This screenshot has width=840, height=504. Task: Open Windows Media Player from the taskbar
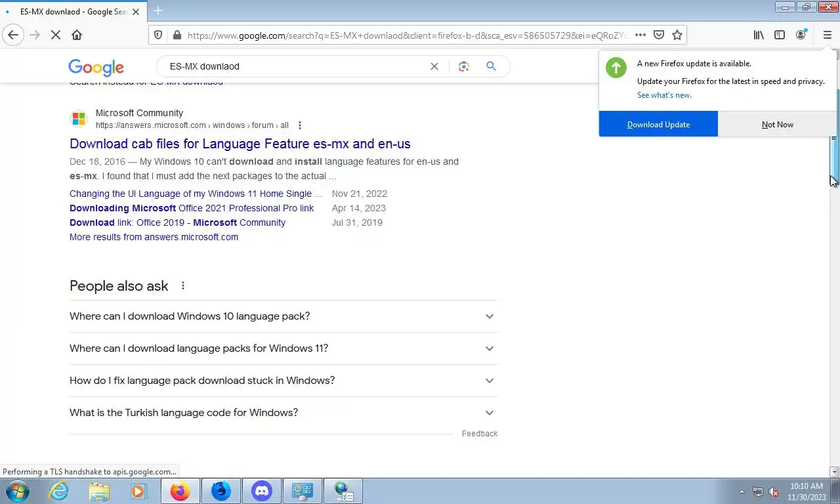click(139, 491)
